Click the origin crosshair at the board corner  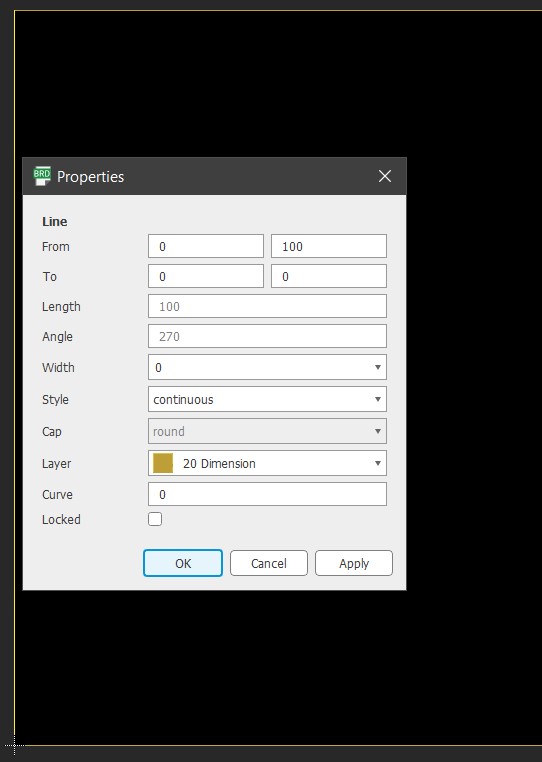coord(14,745)
